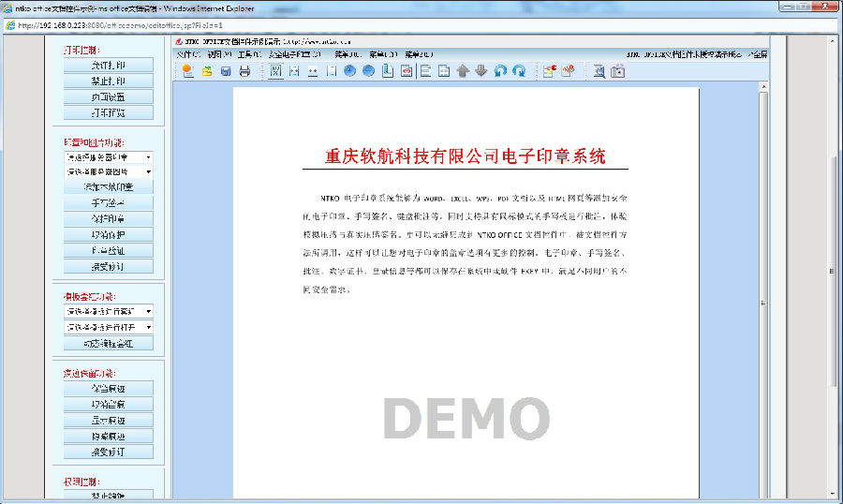843x504 pixels.
Task: Click the 禁止打印 button
Action: pos(108,82)
